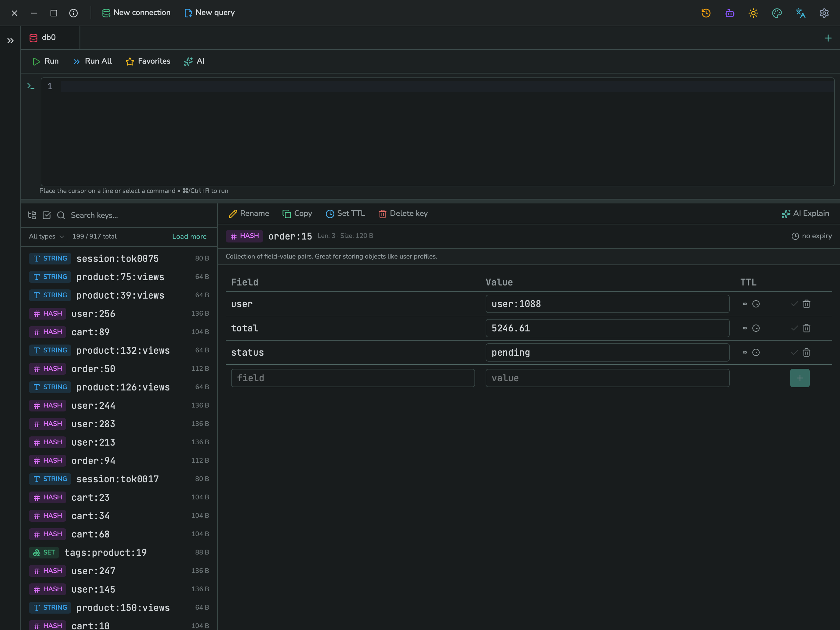Select key user:256
Viewport: 840px width, 630px height.
[119, 314]
